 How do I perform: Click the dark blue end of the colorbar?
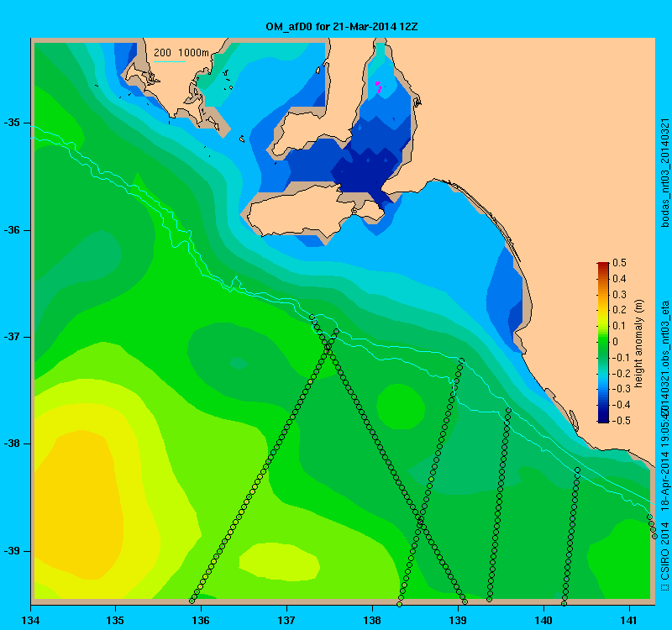[x=603, y=418]
